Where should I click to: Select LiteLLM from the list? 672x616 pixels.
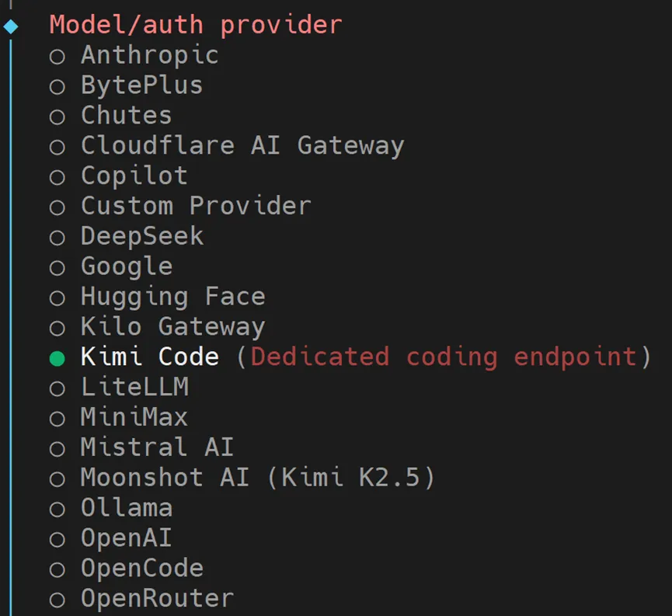(x=57, y=388)
